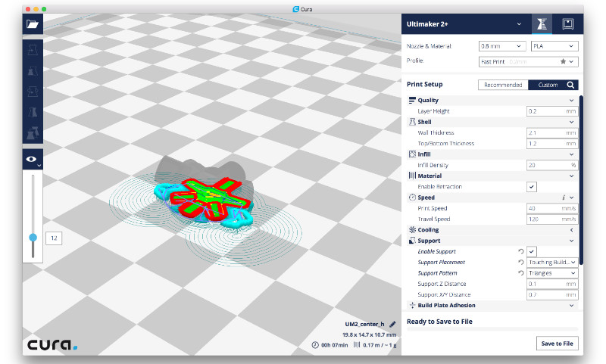This screenshot has width=606, height=364.
Task: Click the layer number box showing 12
Action: click(54, 238)
